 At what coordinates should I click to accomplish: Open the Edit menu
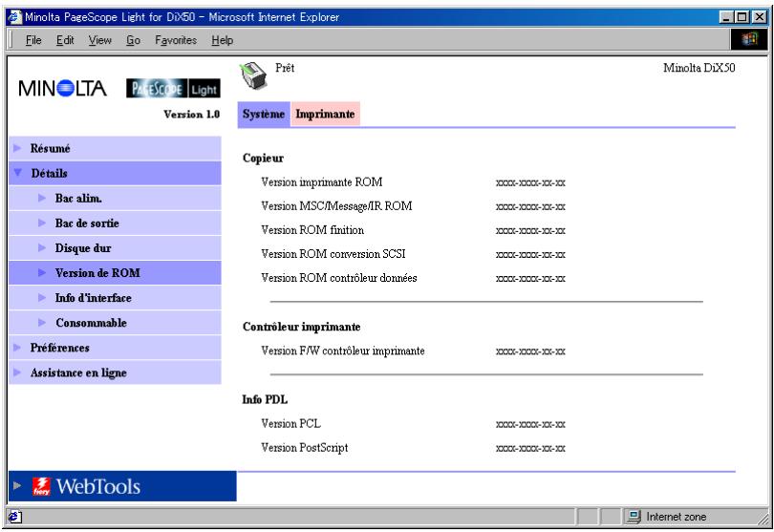coord(65,40)
